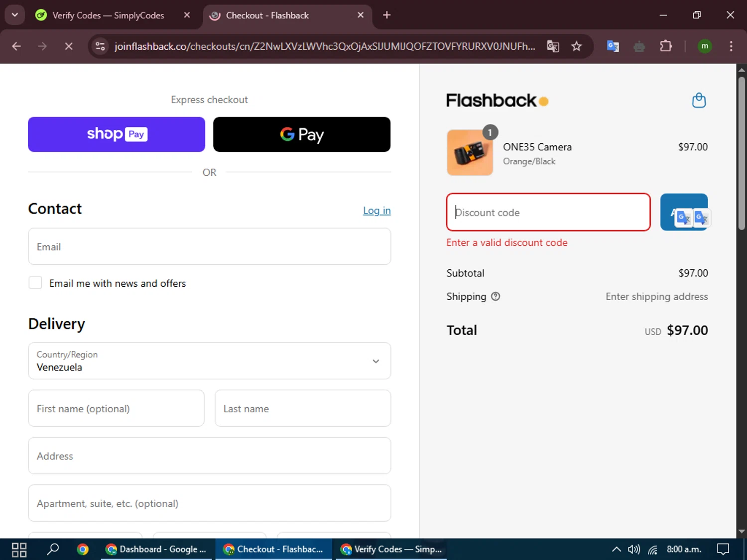Translate this page icon in address bar
This screenshot has height=560, width=747.
click(553, 46)
